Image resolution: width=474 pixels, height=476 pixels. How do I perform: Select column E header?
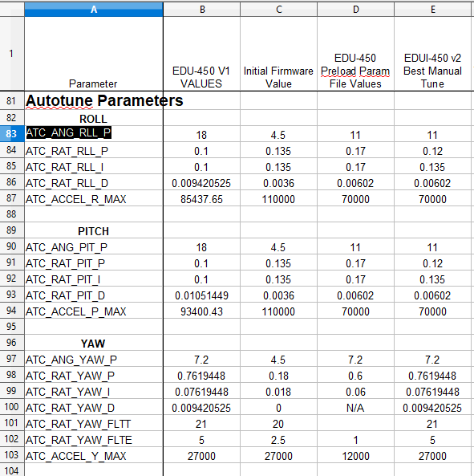coord(433,10)
